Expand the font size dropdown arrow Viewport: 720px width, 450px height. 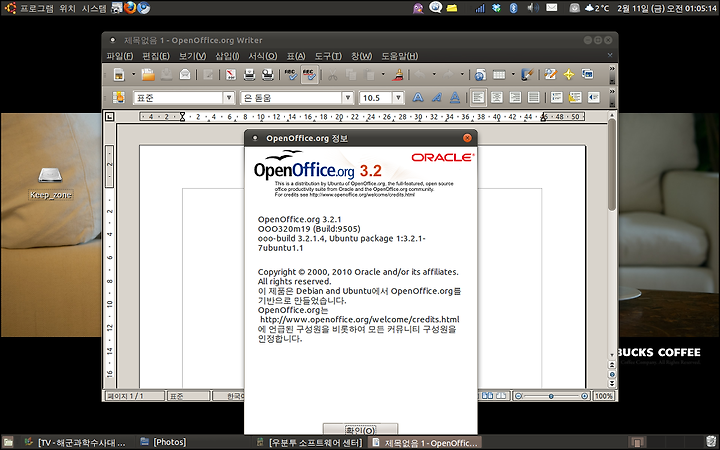pos(398,98)
